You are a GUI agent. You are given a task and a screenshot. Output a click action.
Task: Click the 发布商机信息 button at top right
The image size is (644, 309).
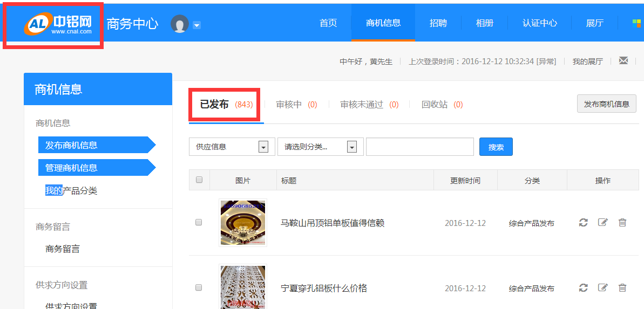tap(606, 104)
